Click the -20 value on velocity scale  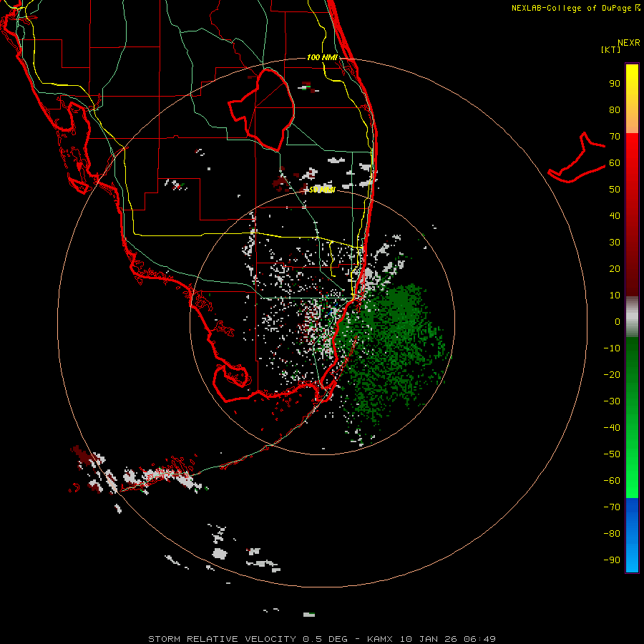(612, 374)
